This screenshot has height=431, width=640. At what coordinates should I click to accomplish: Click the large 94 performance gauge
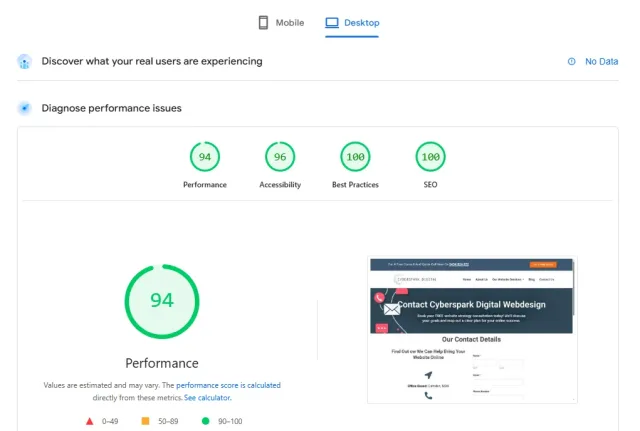(x=162, y=301)
